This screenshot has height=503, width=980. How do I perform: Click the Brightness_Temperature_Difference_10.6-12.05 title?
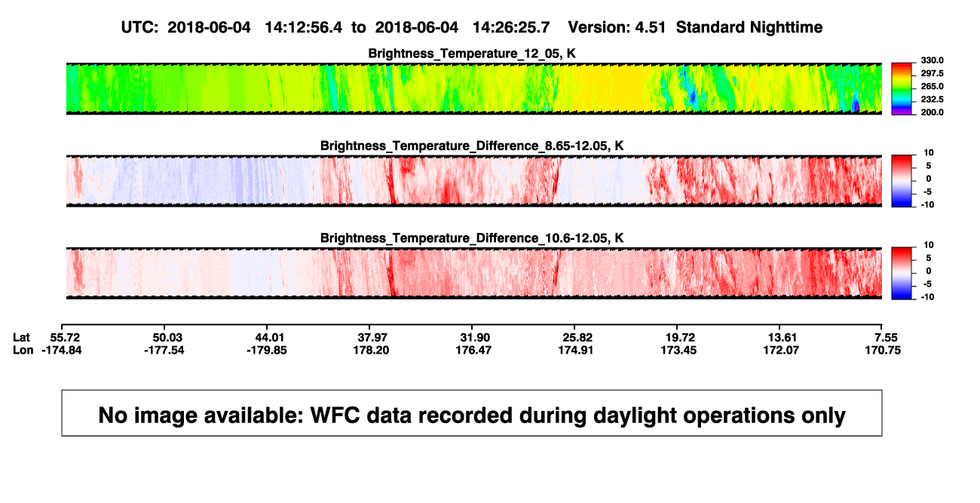coord(472,238)
